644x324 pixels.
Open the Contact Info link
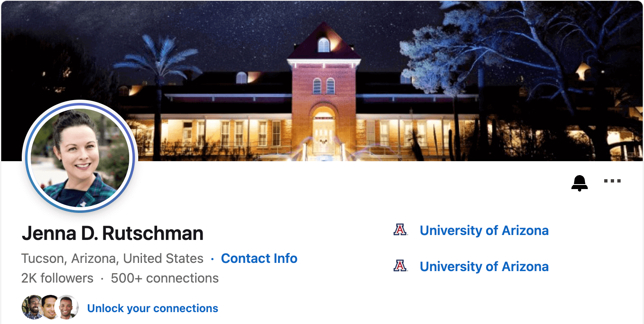coord(259,258)
